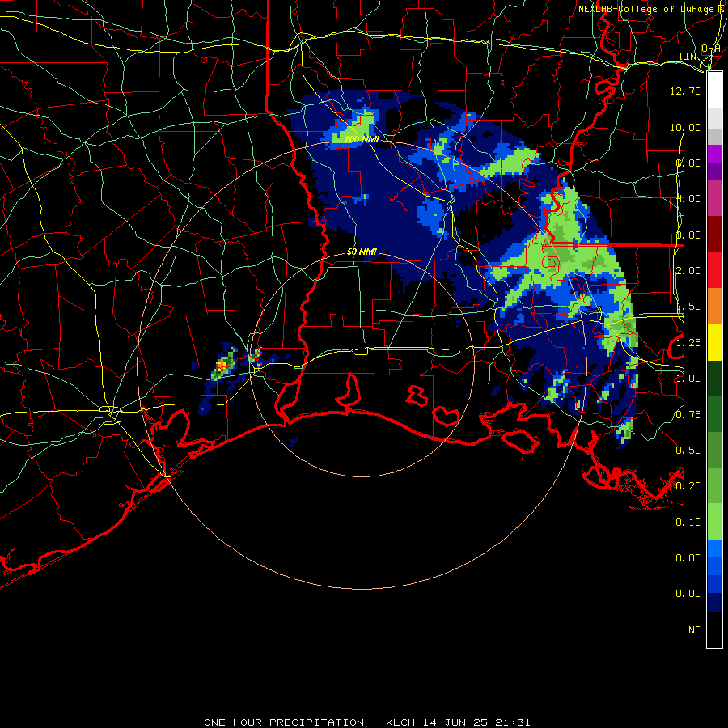The image size is (728, 728).
Task: Click the ONE HOUR PRECIPITATION KLCH caption
Action: pyautogui.click(x=366, y=722)
